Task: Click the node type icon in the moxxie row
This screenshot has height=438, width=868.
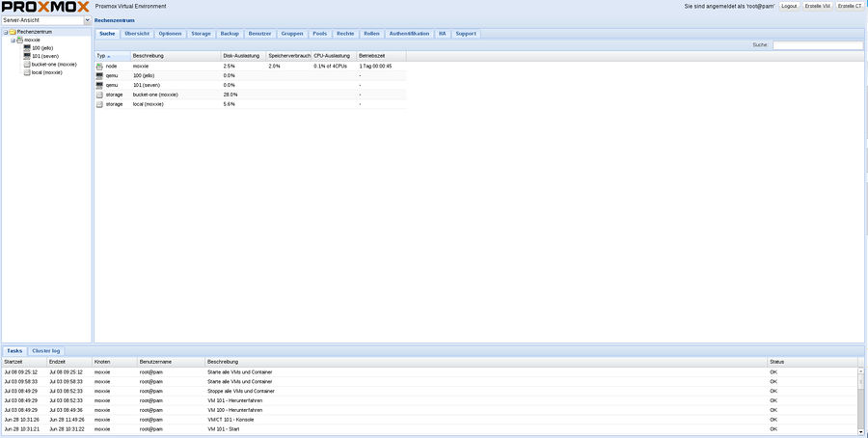Action: tap(99, 66)
